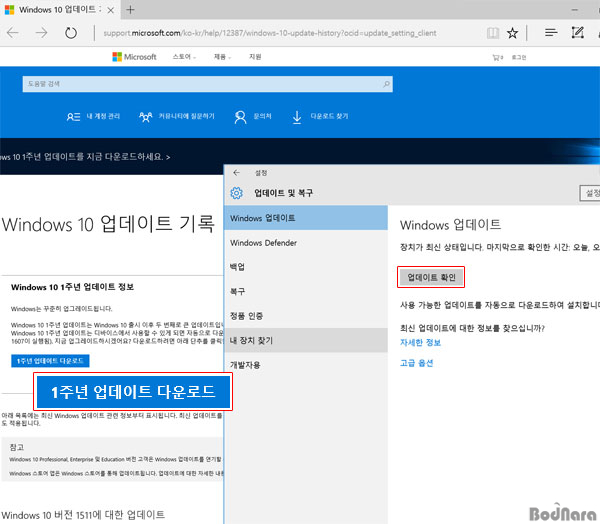Click the browser forward arrow

[41, 32]
